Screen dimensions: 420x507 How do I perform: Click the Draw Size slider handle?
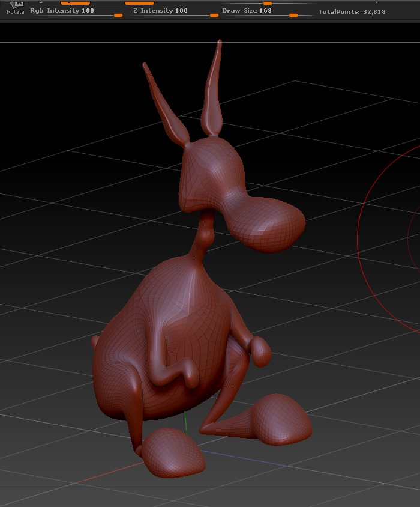(293, 15)
